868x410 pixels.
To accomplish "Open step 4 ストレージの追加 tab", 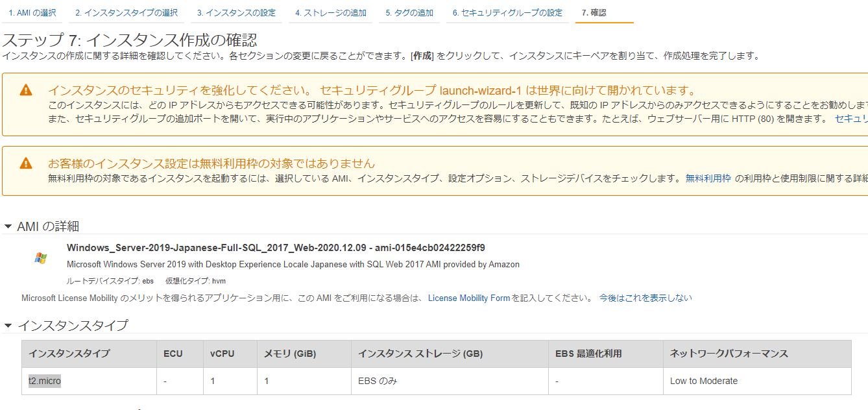I will click(x=330, y=12).
